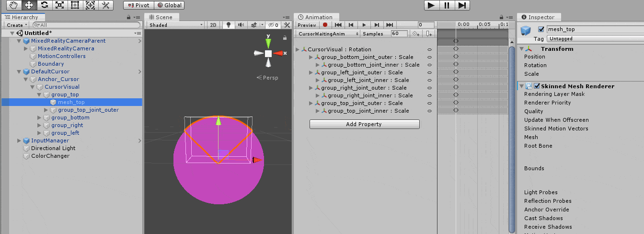Toggle animation Preview mode
Image resolution: width=644 pixels, height=234 pixels.
click(x=307, y=25)
